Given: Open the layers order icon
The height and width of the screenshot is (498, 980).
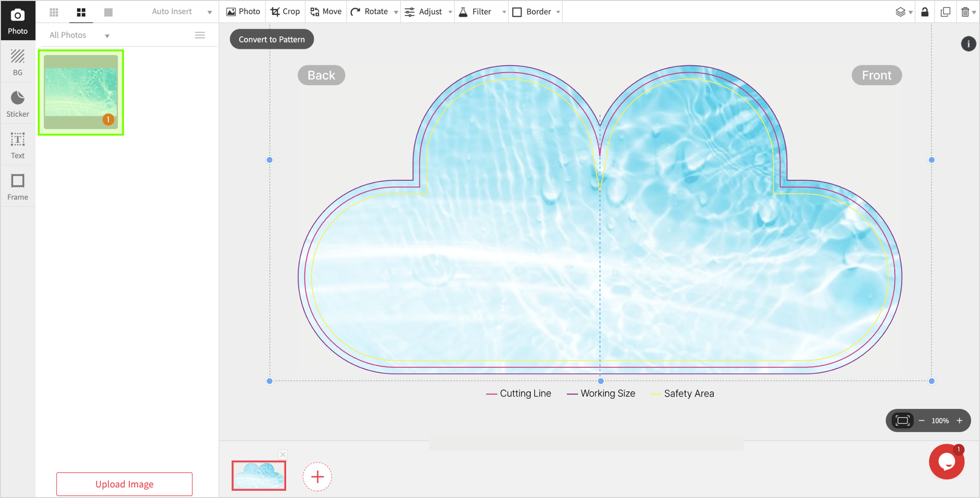Looking at the screenshot, I should click(x=900, y=12).
